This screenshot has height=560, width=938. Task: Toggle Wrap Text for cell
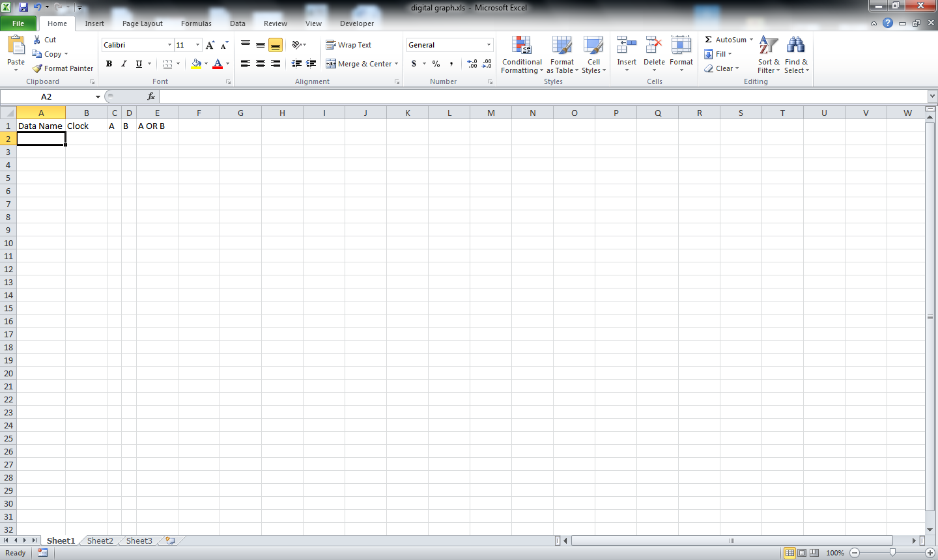(348, 45)
